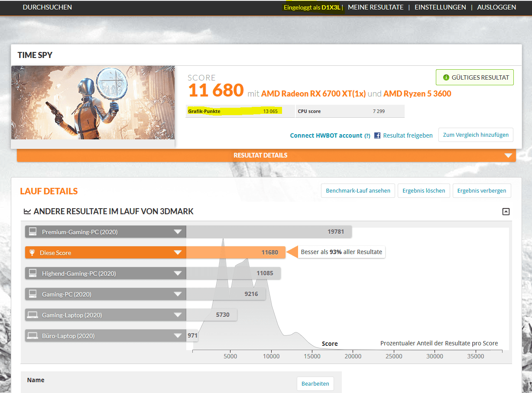Click the 5730 score bar
Screen dimensions: 532x393
click(x=211, y=315)
